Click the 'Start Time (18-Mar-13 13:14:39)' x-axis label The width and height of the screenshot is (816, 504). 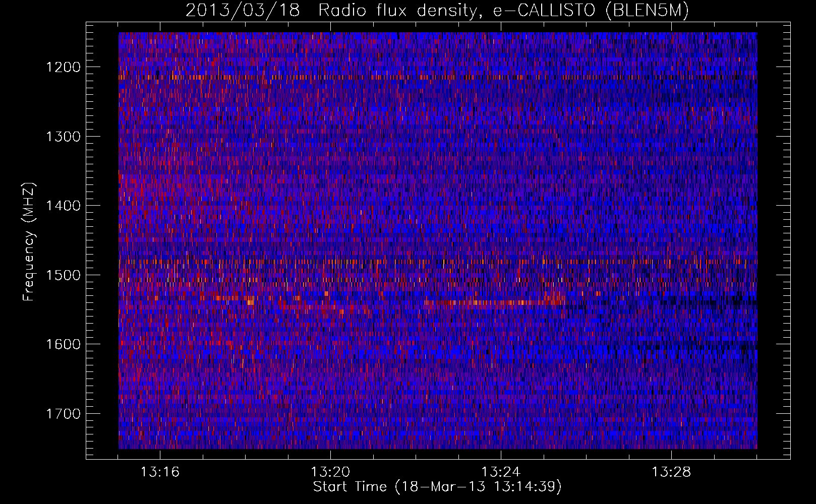click(x=437, y=487)
